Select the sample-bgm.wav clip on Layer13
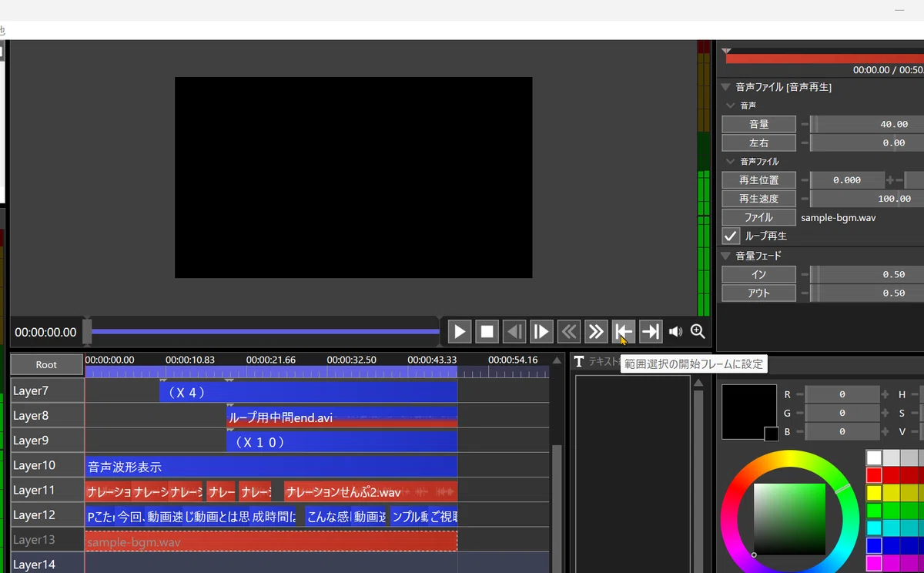 (x=271, y=541)
